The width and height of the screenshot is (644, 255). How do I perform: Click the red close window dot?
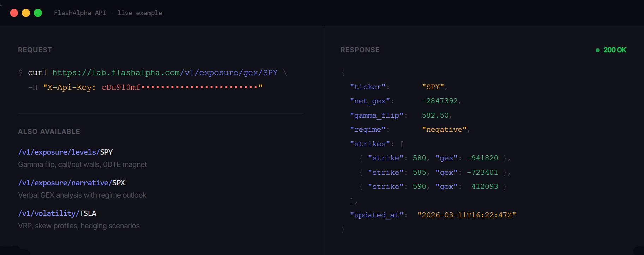pos(14,13)
